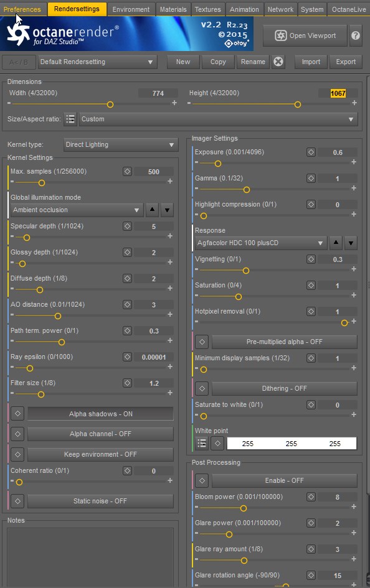Select previous Response with the up arrow
This screenshot has width=370, height=588.
(x=336, y=243)
